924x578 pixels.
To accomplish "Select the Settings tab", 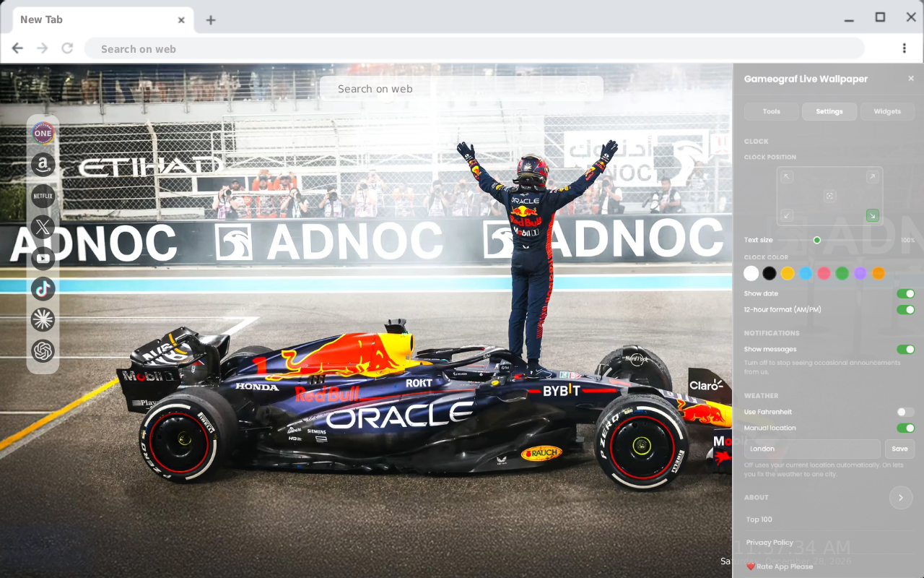I will pos(829,111).
